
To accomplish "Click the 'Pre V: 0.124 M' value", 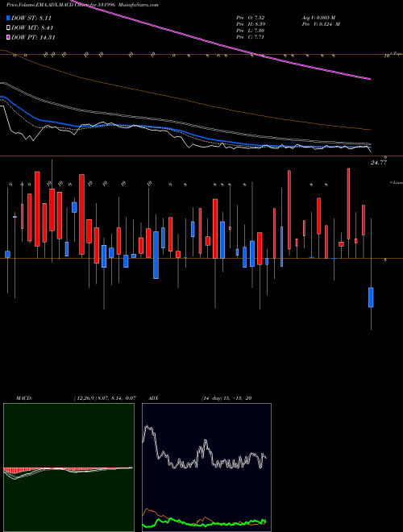I will click(321, 23).
